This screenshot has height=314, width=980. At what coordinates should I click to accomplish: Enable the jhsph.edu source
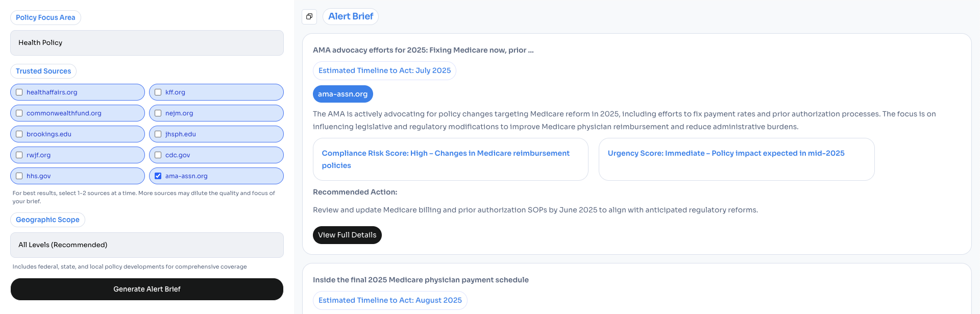click(x=158, y=134)
